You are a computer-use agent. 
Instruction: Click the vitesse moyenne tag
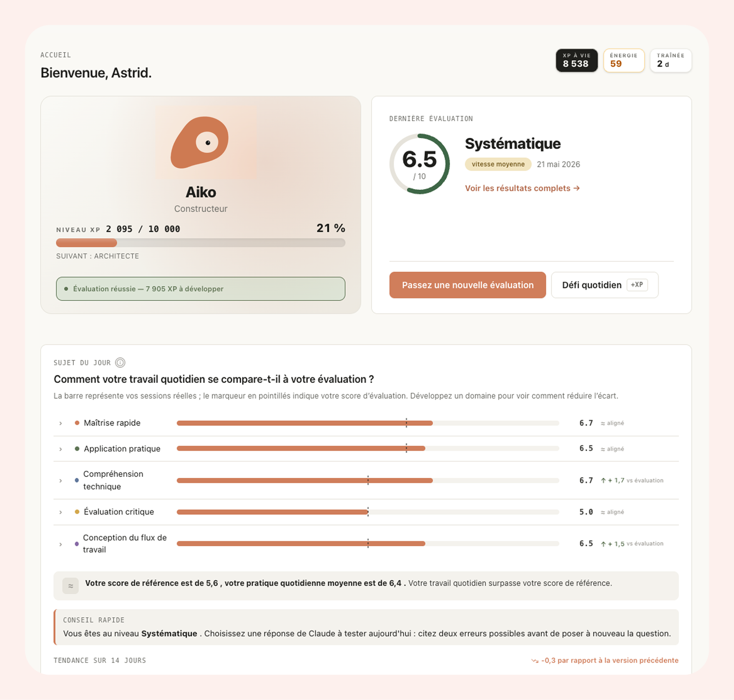click(x=498, y=164)
